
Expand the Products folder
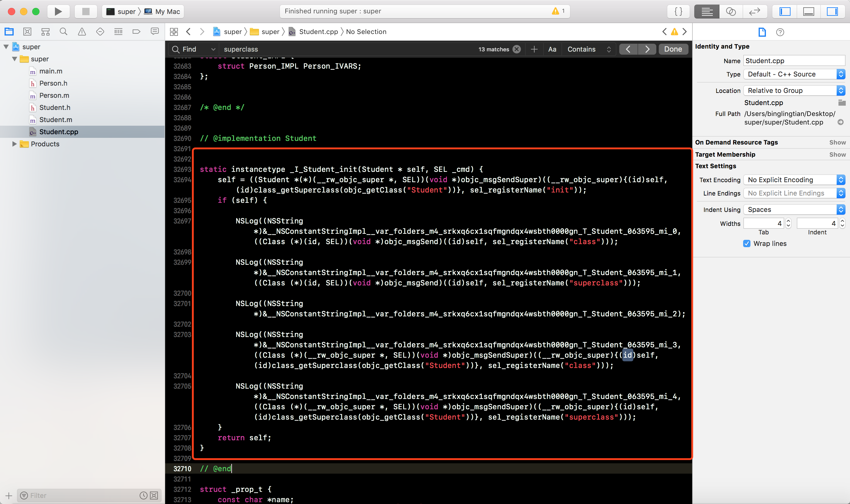14,144
